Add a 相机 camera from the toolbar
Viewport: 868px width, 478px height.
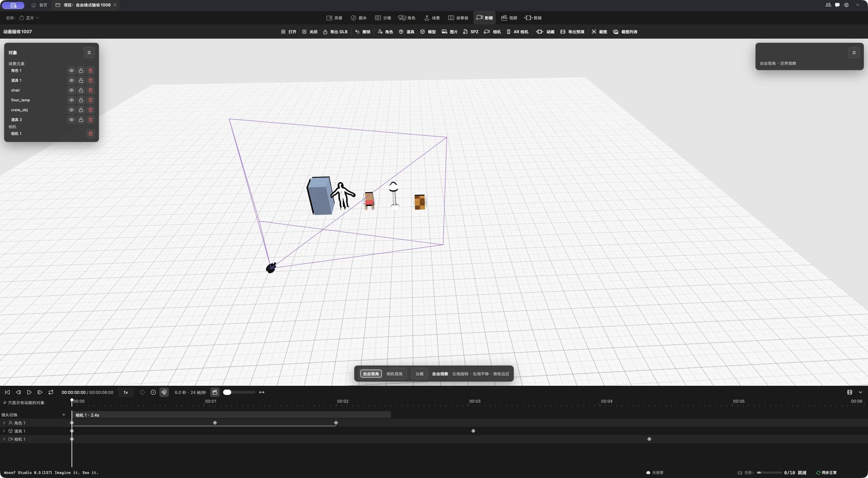click(x=492, y=32)
